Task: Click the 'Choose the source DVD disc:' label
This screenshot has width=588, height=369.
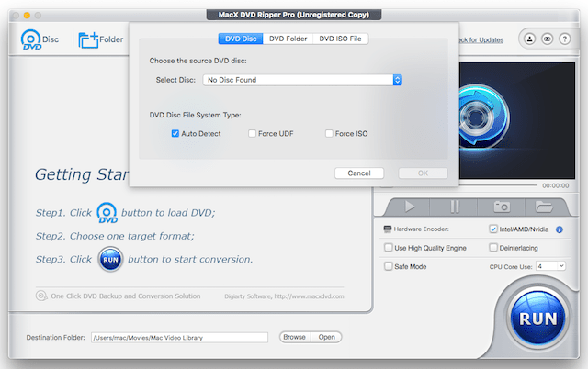Action: 198,61
